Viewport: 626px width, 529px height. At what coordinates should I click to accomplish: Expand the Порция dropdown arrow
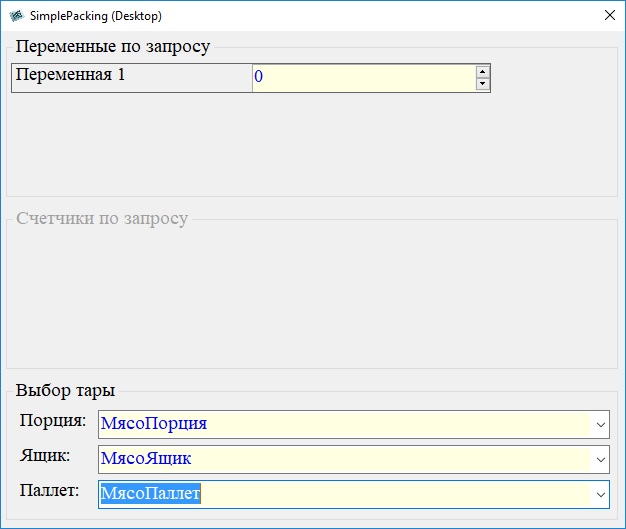click(600, 424)
